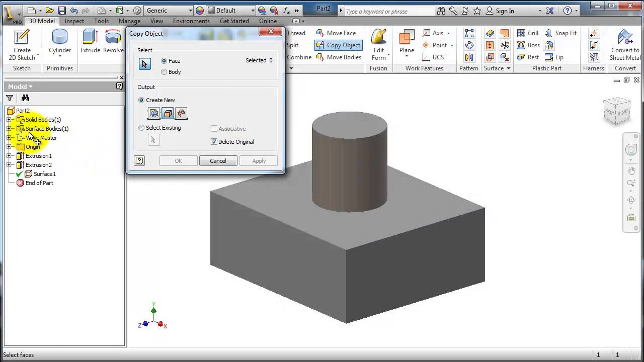Open the Cylinder primitives dropdown

click(x=60, y=57)
